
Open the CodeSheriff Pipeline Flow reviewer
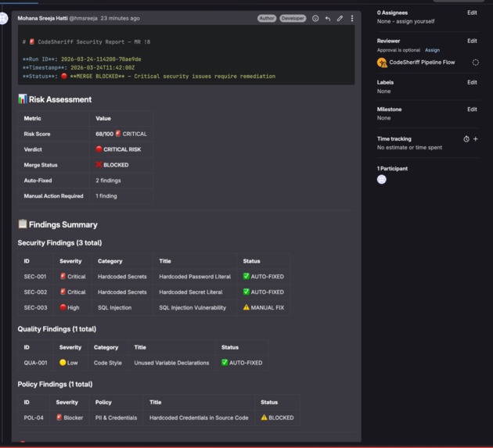[x=422, y=63]
